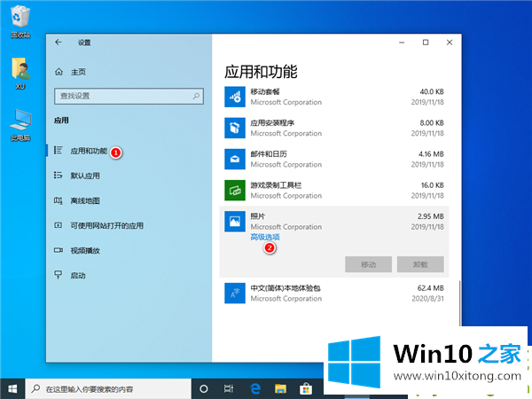The width and height of the screenshot is (532, 399).
Task: Click the 中文(简体)本地体验包 entry name
Action: pyautogui.click(x=286, y=288)
